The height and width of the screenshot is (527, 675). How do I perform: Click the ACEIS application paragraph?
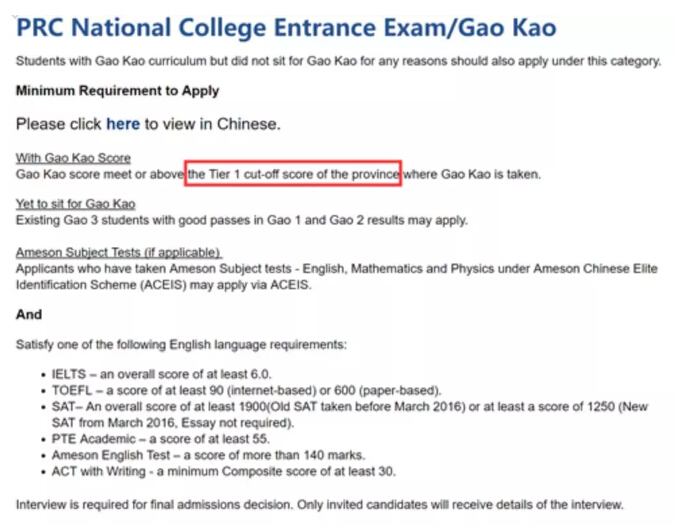pos(337,276)
